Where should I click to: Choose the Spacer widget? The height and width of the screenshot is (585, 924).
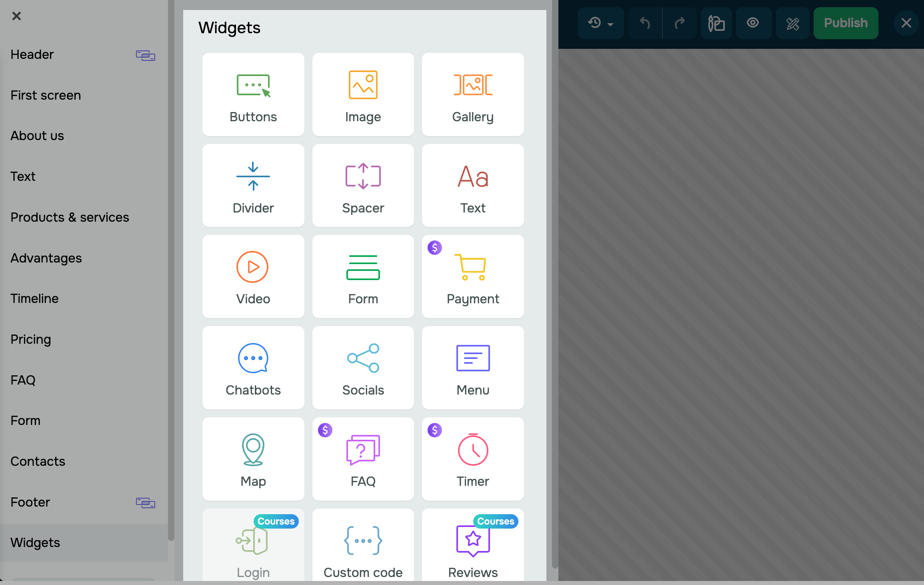(x=363, y=186)
